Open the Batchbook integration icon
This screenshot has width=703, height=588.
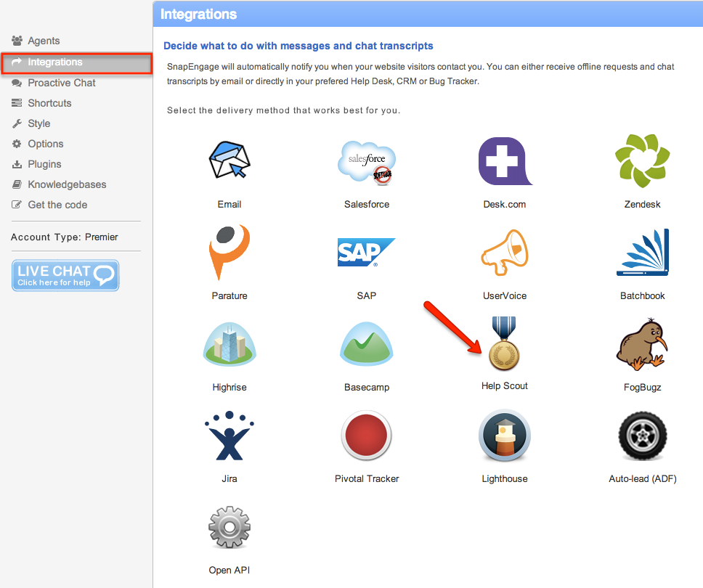pos(643,253)
